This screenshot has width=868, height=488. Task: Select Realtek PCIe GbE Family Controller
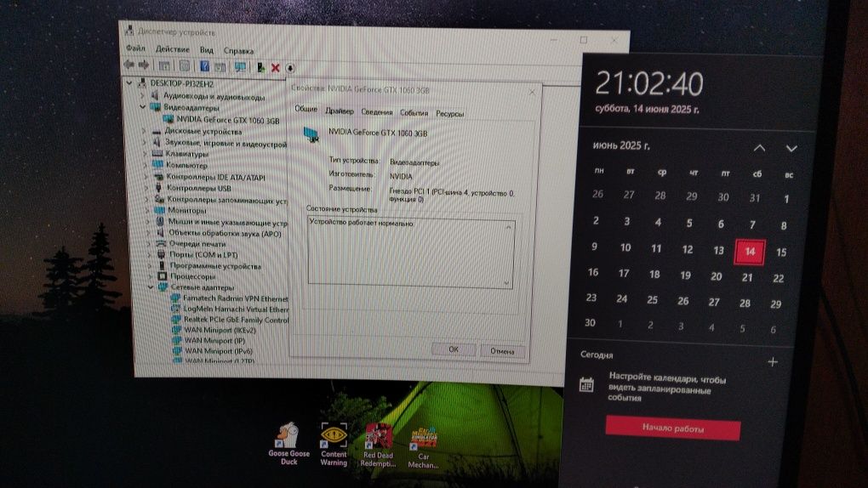click(x=237, y=320)
